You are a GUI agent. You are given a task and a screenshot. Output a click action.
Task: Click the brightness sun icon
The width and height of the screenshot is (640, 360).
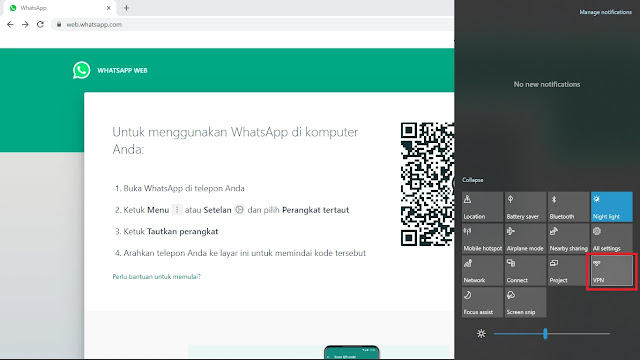pos(481,333)
